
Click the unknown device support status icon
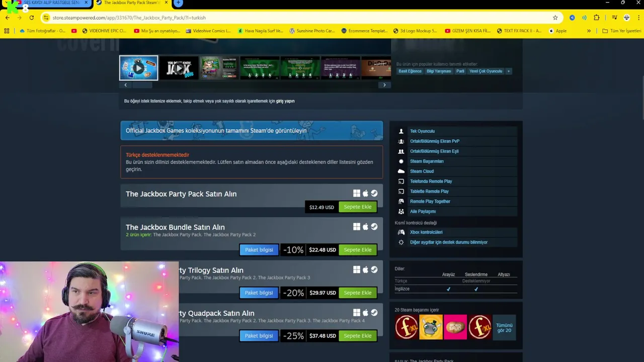(401, 242)
